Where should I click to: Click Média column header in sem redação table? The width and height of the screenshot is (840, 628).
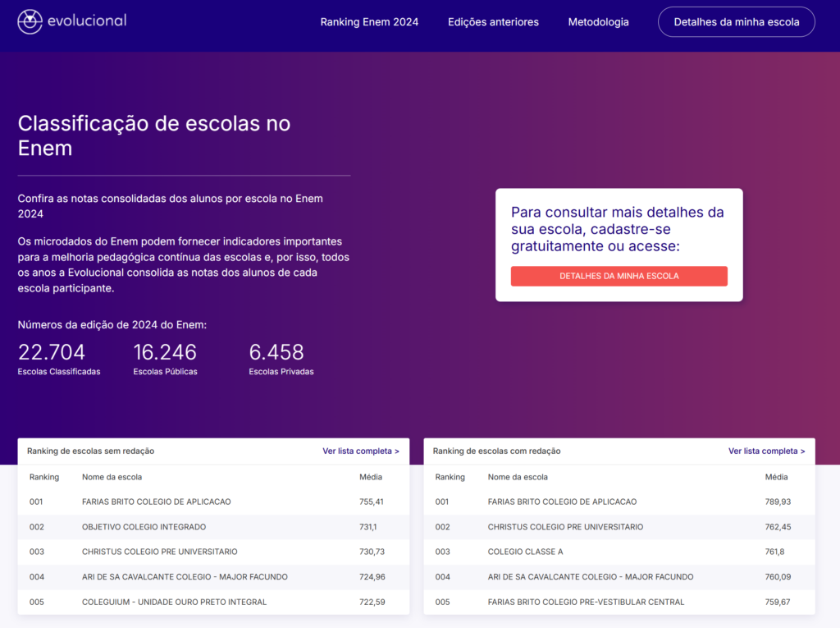[x=371, y=477]
